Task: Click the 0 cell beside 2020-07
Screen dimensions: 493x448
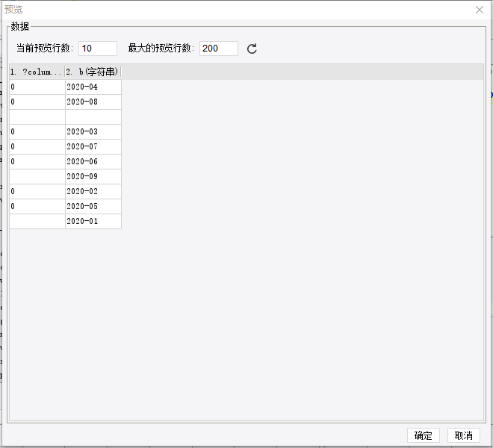Action: click(x=37, y=146)
